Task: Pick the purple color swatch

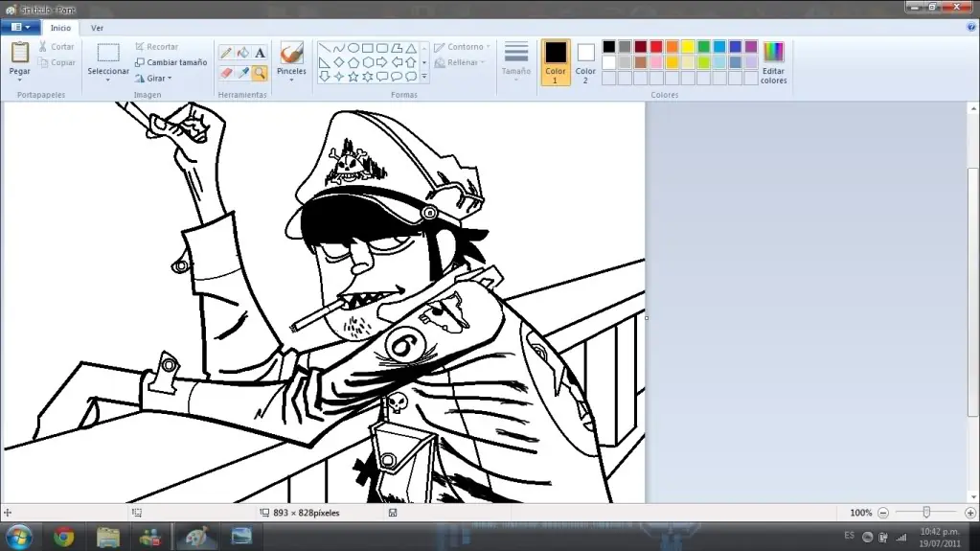Action: click(x=751, y=47)
